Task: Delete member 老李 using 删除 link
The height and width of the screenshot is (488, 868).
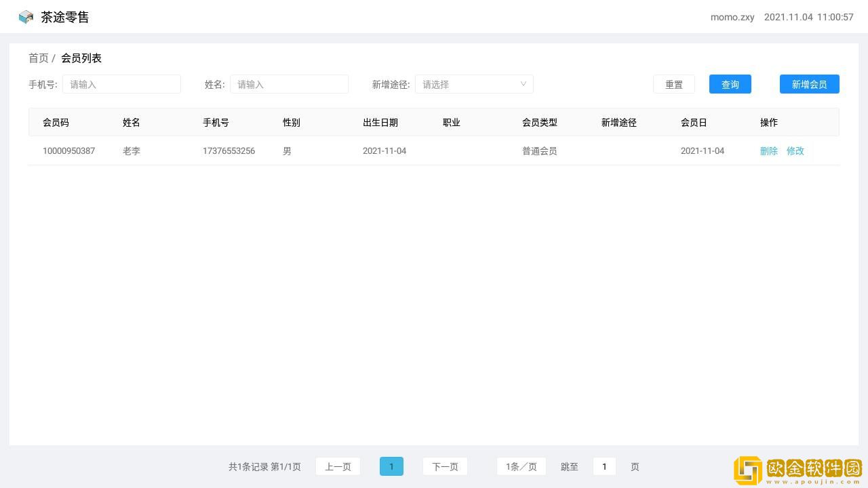Action: coord(768,151)
